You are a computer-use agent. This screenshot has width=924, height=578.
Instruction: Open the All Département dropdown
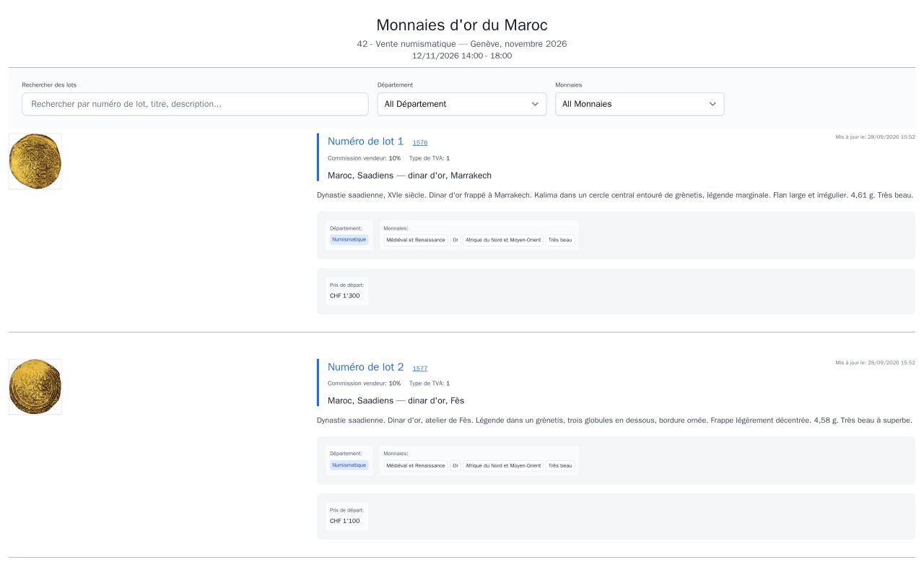tap(462, 104)
